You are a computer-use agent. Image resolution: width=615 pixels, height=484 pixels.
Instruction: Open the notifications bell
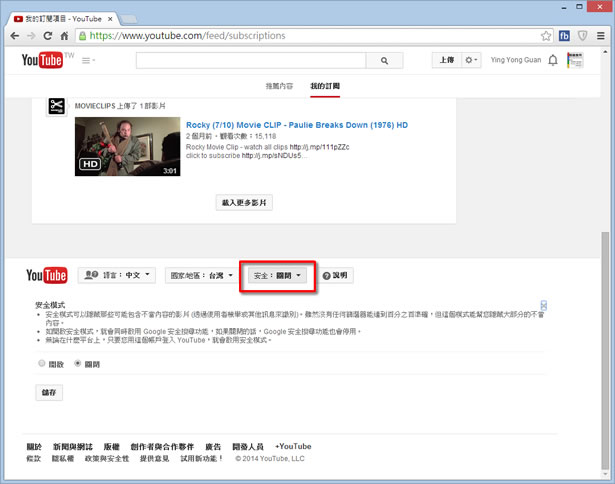point(552,61)
